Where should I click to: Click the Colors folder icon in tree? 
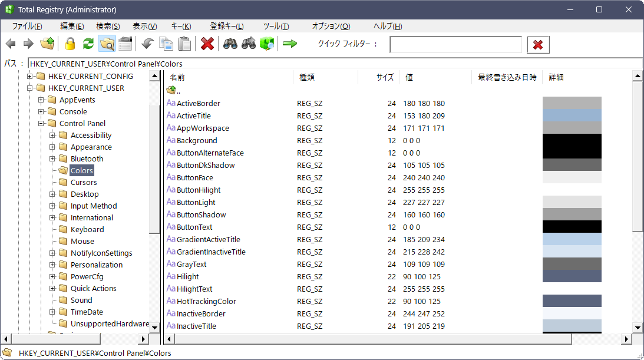63,170
